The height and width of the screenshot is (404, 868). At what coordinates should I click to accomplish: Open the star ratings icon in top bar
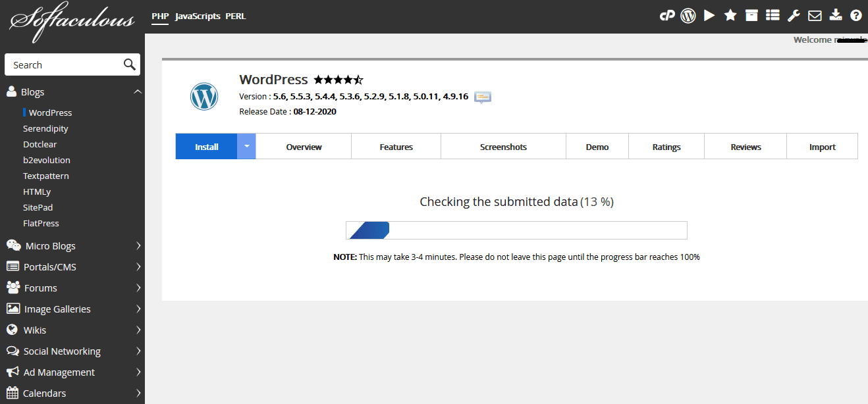click(x=730, y=15)
